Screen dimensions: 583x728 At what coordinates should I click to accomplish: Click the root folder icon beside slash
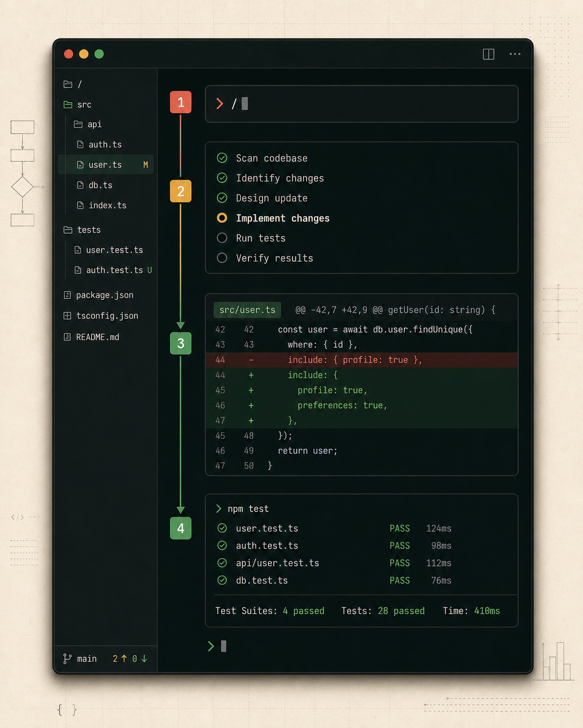coord(68,84)
